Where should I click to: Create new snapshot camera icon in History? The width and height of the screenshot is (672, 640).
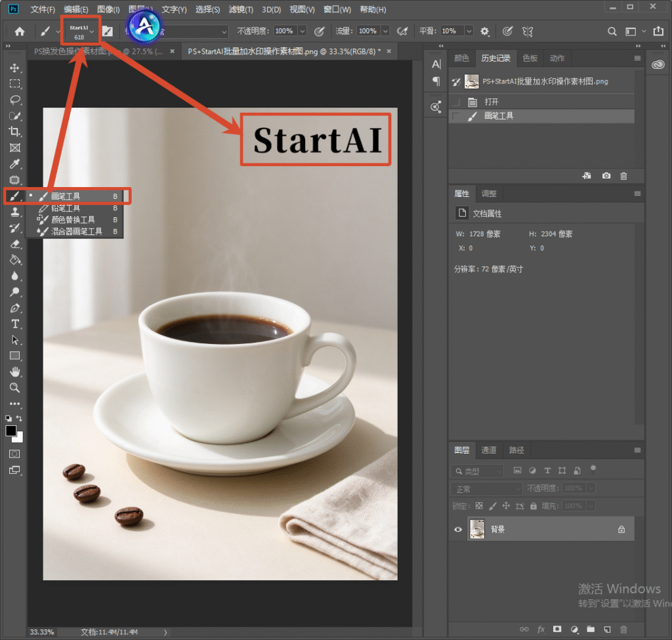(x=606, y=176)
